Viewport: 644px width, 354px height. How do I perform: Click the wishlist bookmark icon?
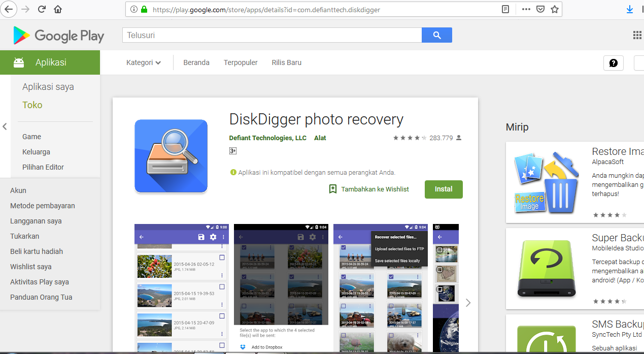coord(333,189)
